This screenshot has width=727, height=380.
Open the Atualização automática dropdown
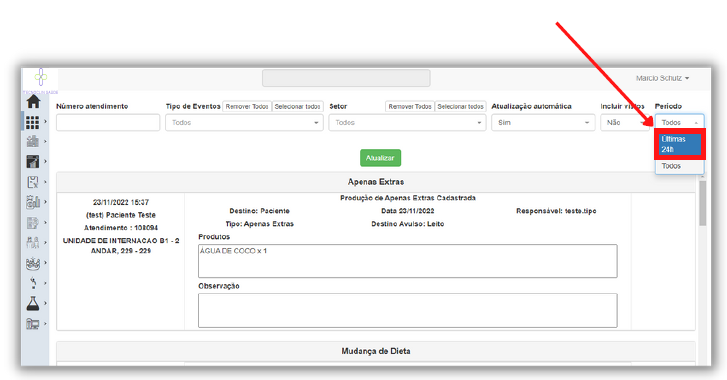tap(543, 123)
